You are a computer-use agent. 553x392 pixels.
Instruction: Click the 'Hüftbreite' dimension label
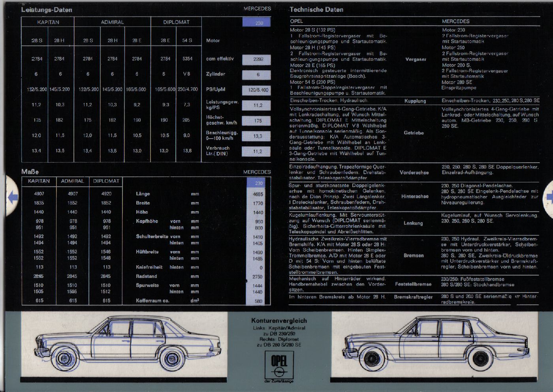147,252
